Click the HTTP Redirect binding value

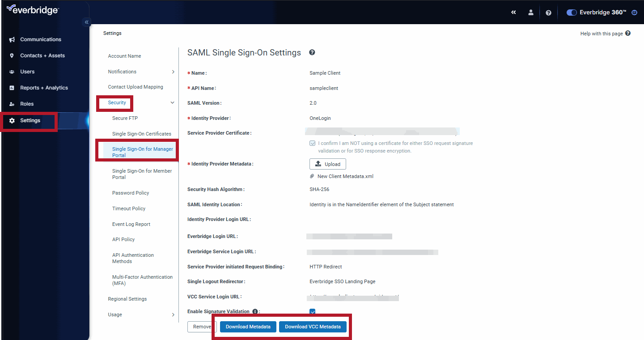326,267
